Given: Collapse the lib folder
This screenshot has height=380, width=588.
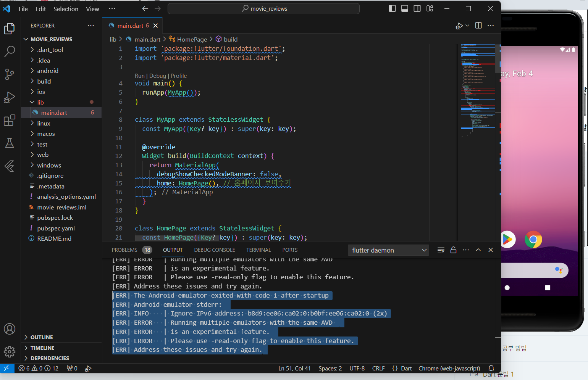Looking at the screenshot, I should [61, 102].
